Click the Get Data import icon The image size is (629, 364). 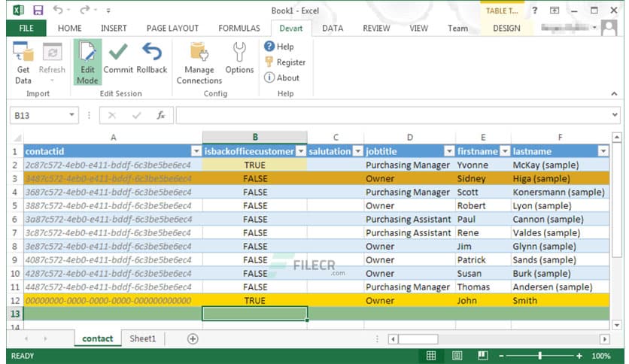[23, 63]
